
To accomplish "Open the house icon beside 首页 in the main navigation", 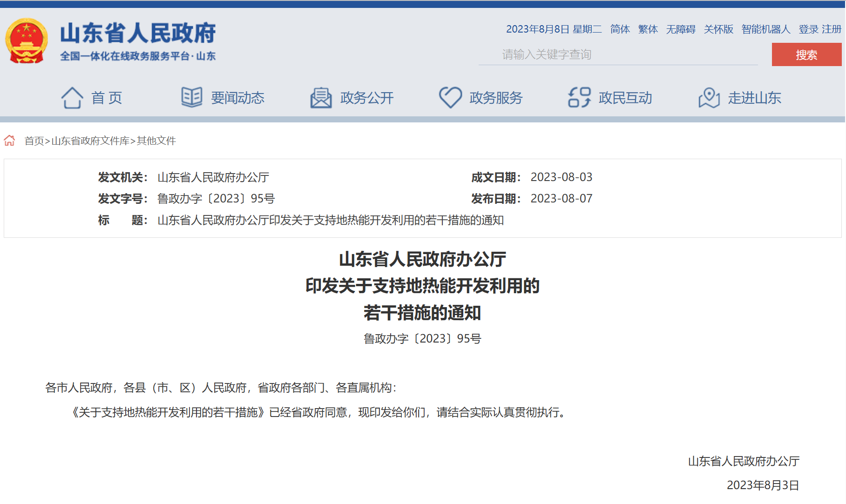I will [72, 98].
